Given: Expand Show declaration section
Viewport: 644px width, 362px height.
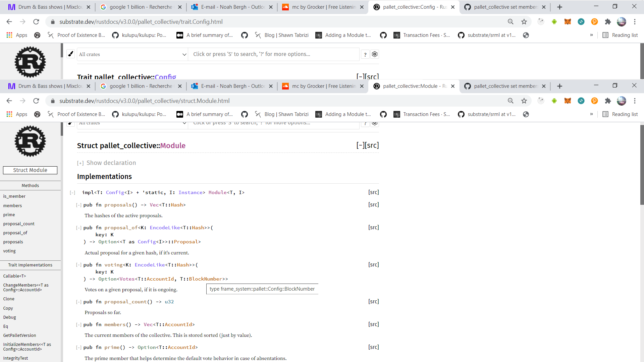Looking at the screenshot, I should [x=106, y=163].
